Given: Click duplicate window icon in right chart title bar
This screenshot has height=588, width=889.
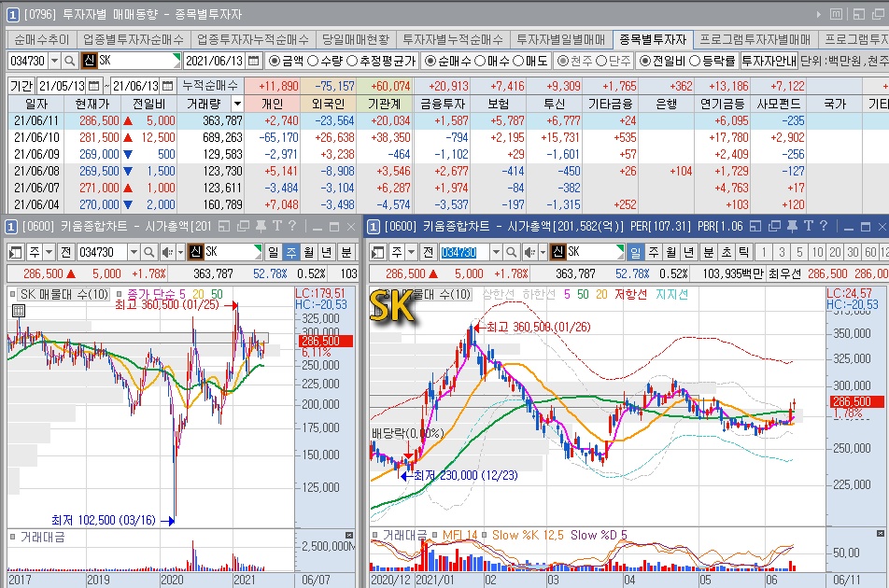Looking at the screenshot, I should 774,227.
